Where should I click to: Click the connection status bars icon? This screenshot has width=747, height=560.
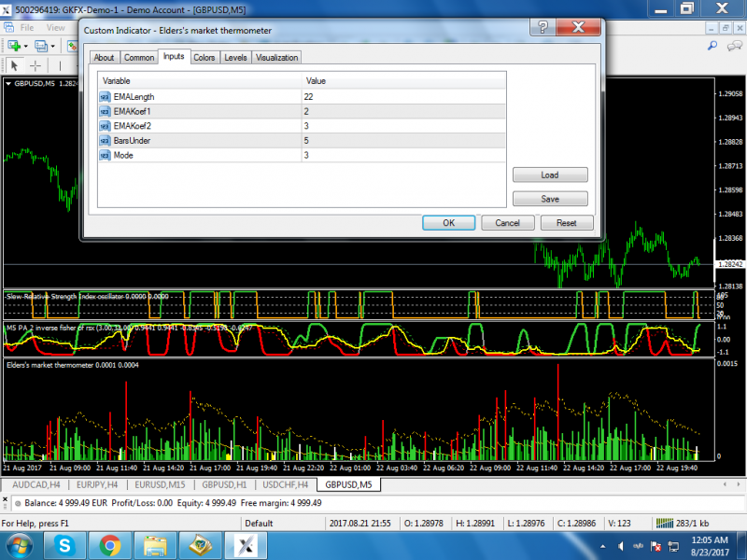(664, 524)
